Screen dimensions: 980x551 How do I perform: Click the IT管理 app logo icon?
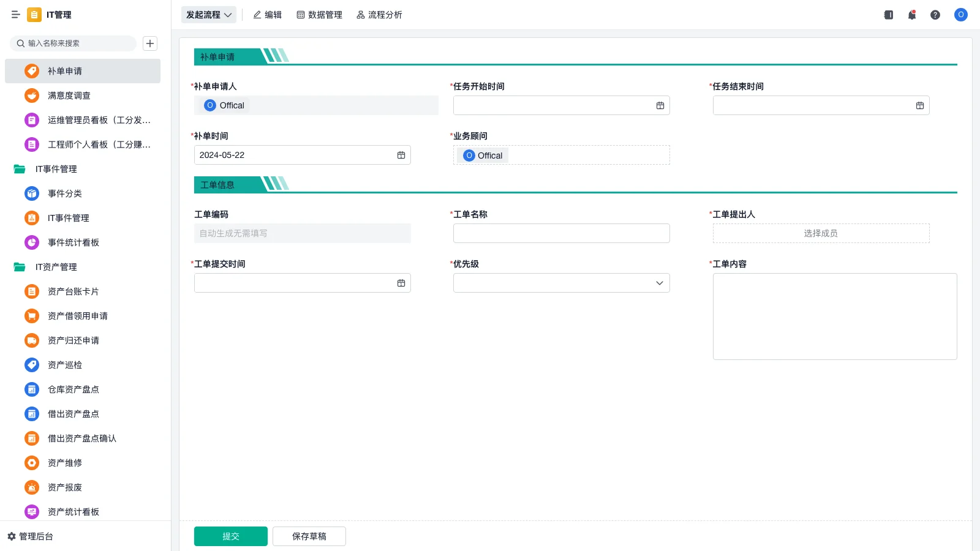(34, 15)
